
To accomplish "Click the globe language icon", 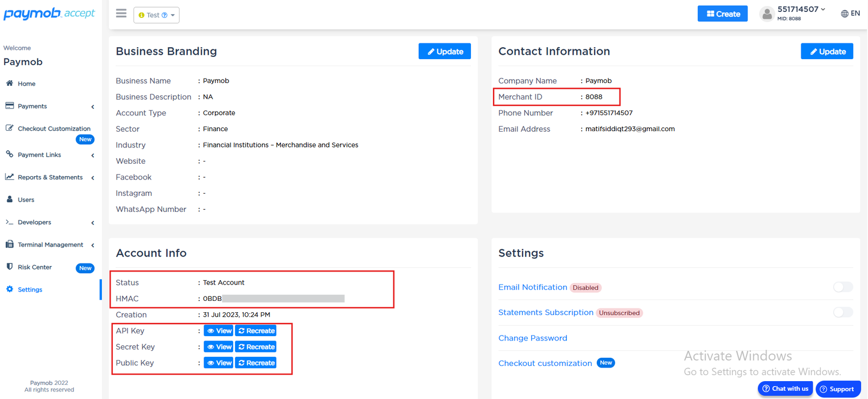I will [845, 14].
